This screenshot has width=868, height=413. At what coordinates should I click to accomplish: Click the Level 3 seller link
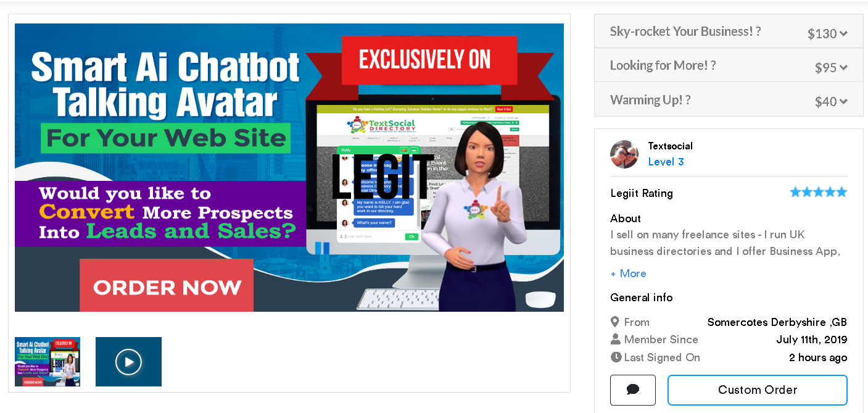click(x=666, y=162)
